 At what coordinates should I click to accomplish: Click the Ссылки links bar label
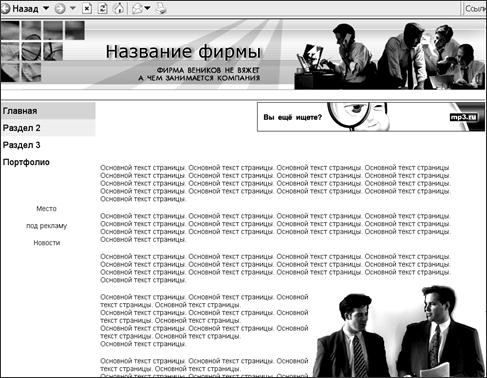(x=476, y=9)
